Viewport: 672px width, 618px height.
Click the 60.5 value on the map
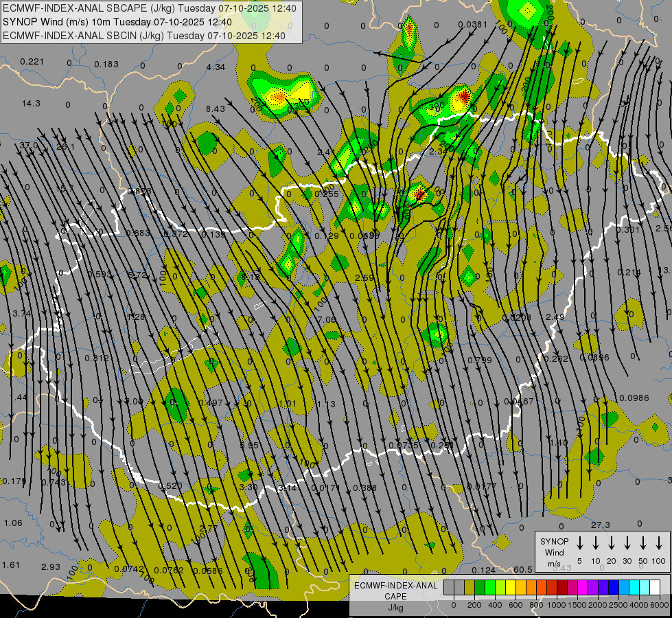(x=522, y=570)
